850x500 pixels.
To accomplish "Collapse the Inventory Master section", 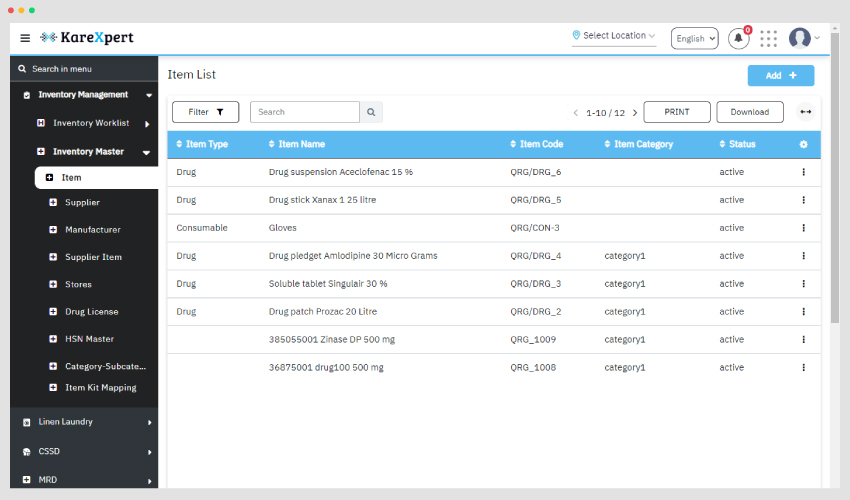I will coord(146,152).
